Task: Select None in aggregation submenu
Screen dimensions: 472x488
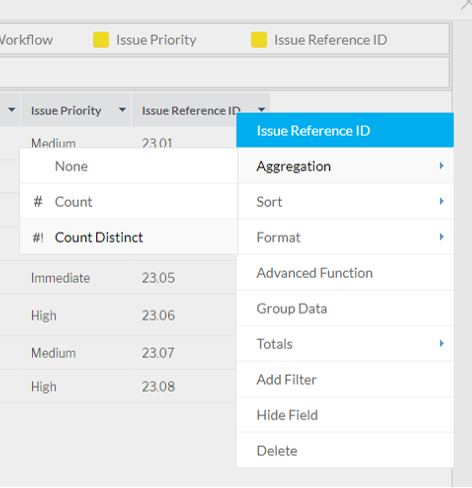Action: pyautogui.click(x=129, y=166)
